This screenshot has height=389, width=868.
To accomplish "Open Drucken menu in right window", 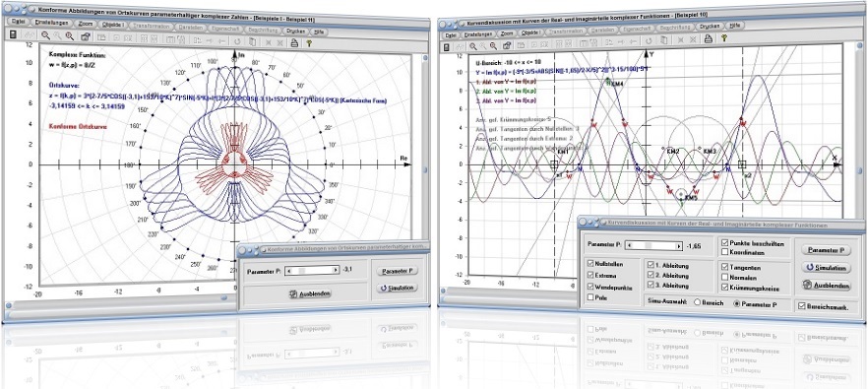I will coord(710,26).
